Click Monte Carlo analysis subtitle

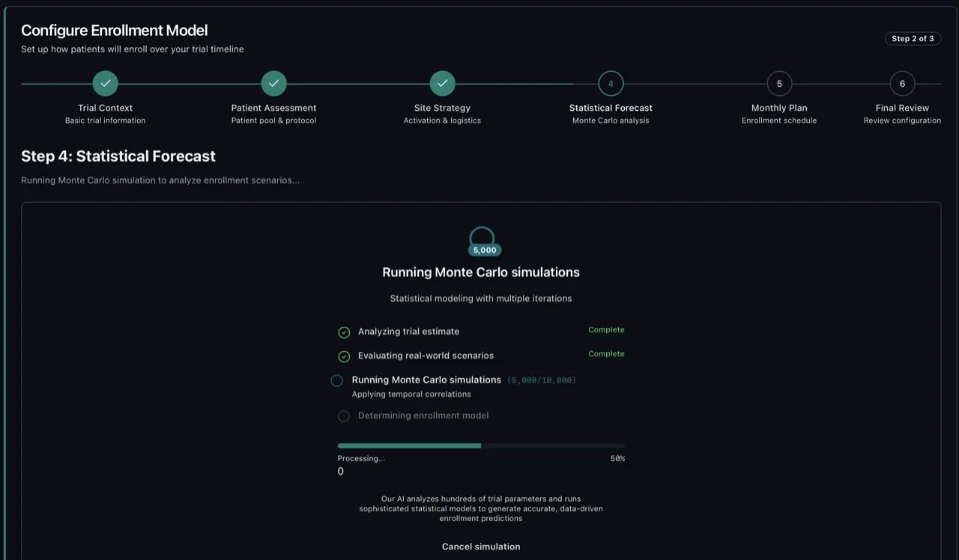point(611,121)
